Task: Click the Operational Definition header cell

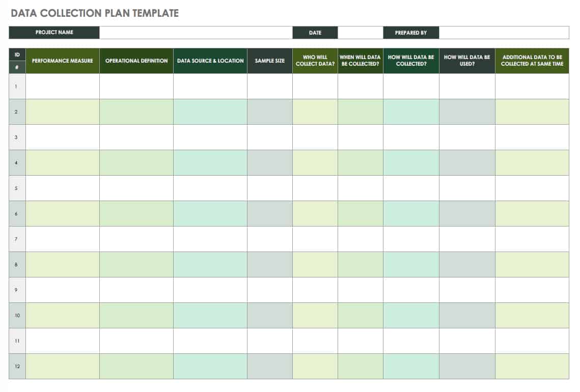Action: pos(136,61)
